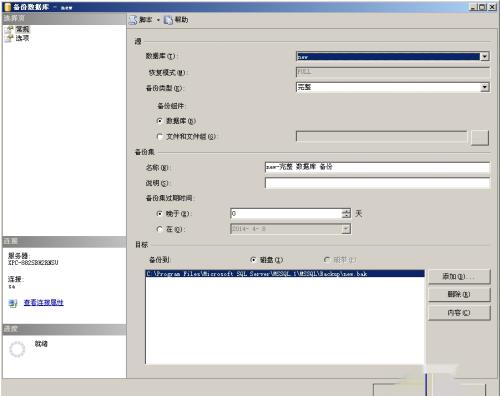Close the backup database dialog
Image resolution: width=500 pixels, height=396 pixels.
[x=492, y=7]
